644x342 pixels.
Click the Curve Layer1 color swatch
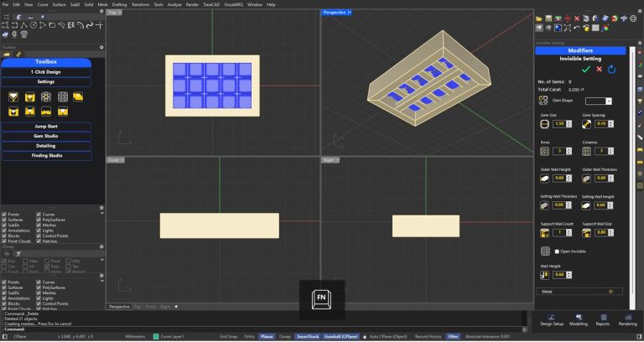pos(155,335)
